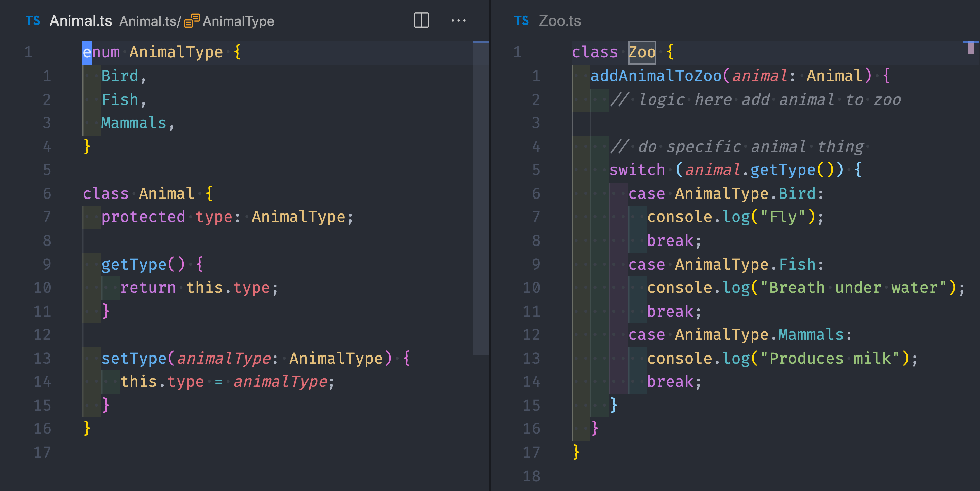Click "Produces milk" string literal

point(830,359)
